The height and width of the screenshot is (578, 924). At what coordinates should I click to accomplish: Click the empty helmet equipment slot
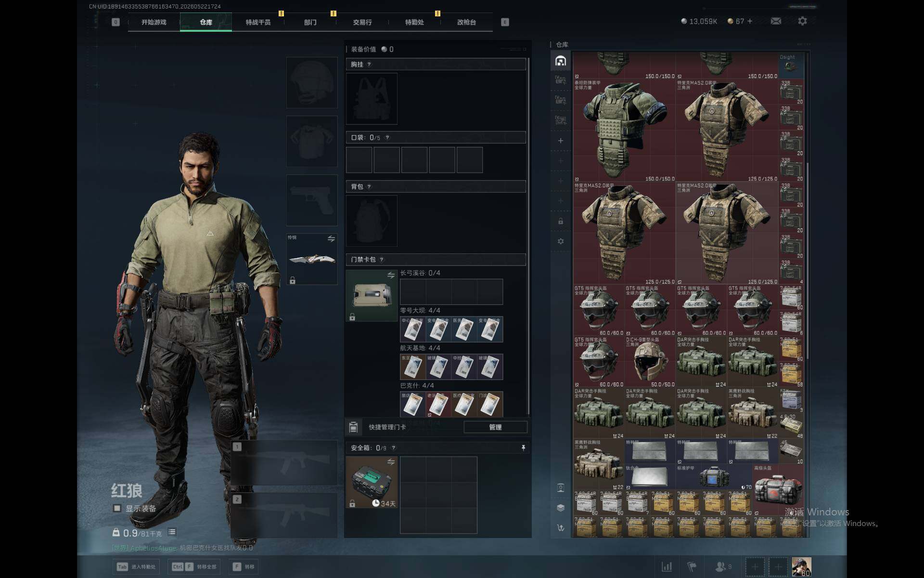(x=312, y=83)
